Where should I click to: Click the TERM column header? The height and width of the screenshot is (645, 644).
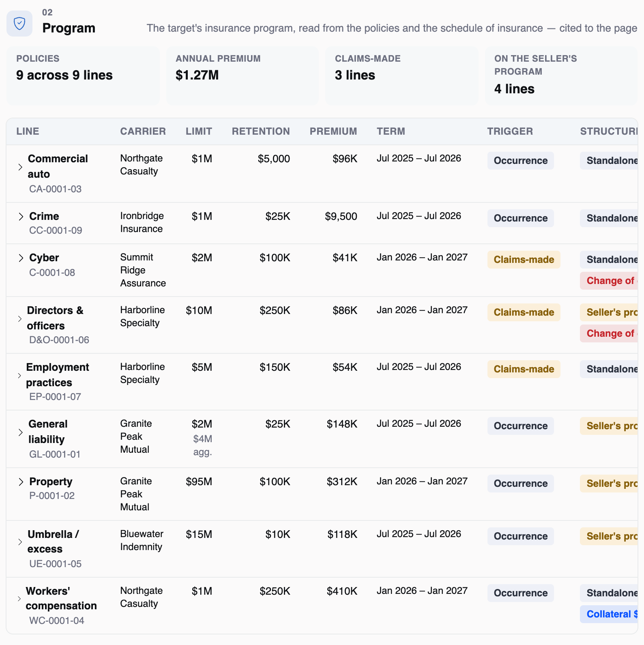391,131
